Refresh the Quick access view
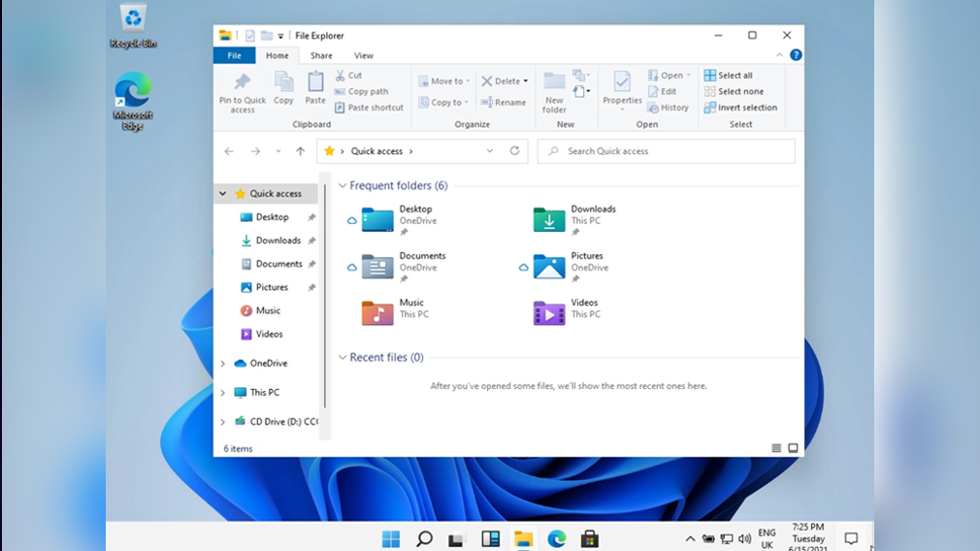This screenshot has height=551, width=980. [514, 151]
